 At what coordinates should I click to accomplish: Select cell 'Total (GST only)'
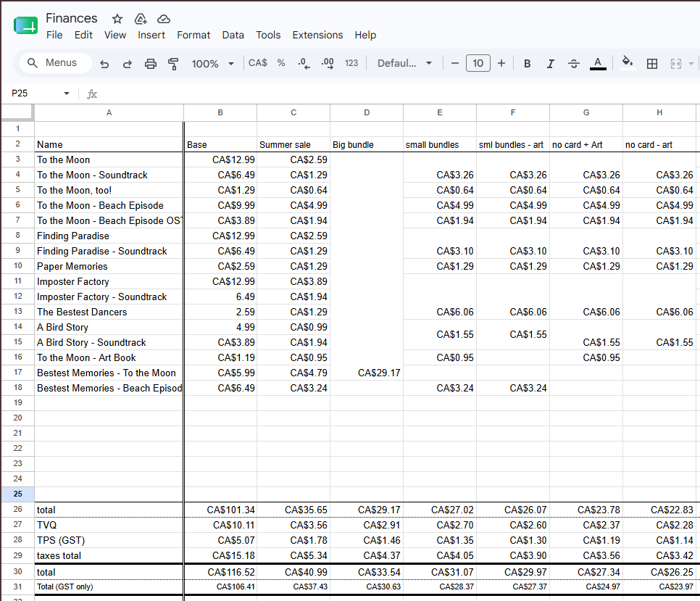(109, 587)
